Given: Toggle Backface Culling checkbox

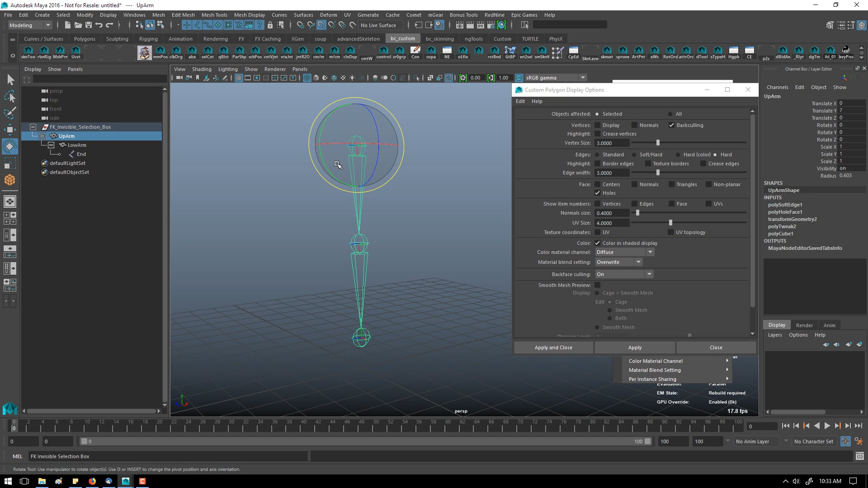Looking at the screenshot, I should coord(671,125).
